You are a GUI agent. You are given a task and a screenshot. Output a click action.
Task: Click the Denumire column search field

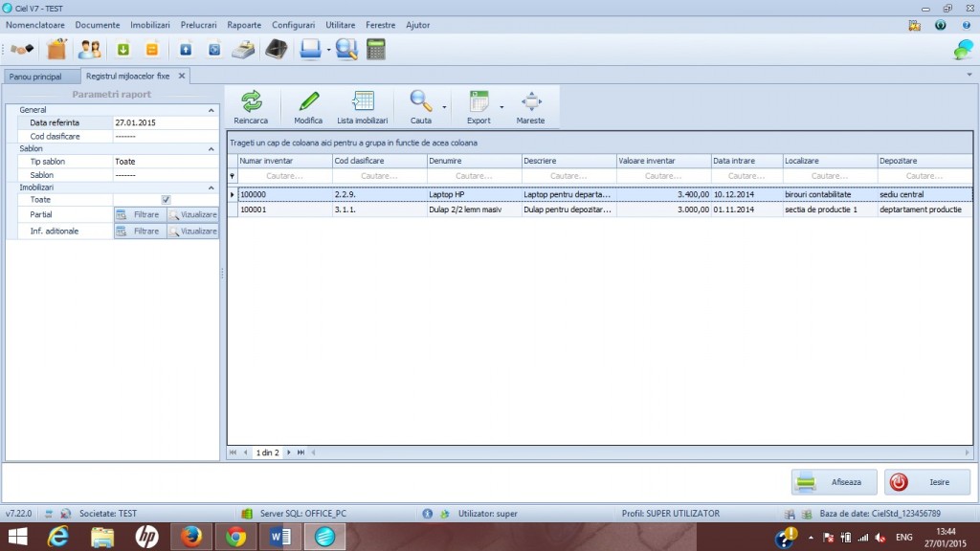(x=475, y=176)
